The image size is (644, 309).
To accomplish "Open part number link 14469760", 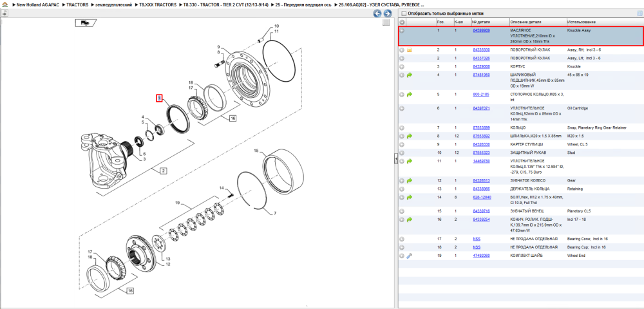I will click(481, 162).
